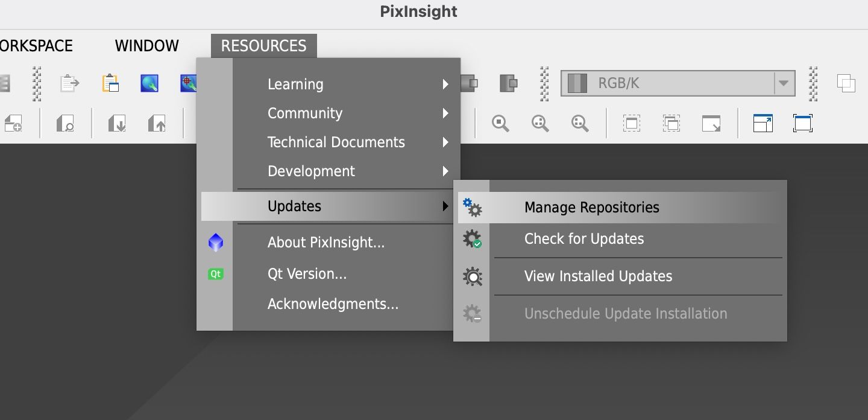The width and height of the screenshot is (868, 420).
Task: Click the blue window expand-arrow icon
Action: click(x=763, y=124)
